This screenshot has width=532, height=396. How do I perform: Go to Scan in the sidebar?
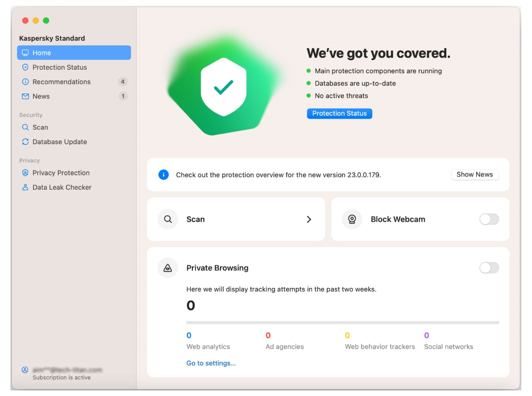(x=74, y=127)
